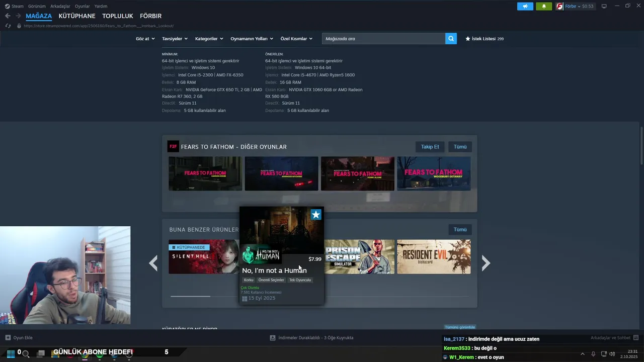The height and width of the screenshot is (362, 644).
Task: Click the star icon beside İstek Listesi
Action: click(468, 39)
